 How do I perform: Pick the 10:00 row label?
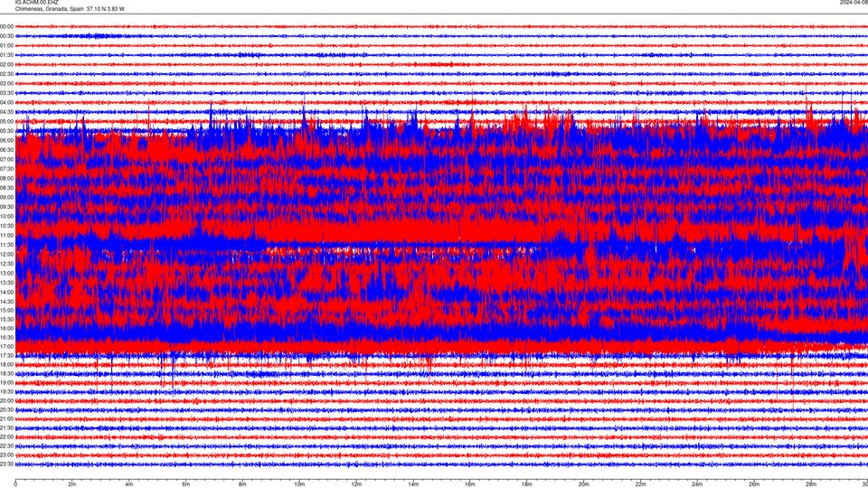(x=6, y=216)
